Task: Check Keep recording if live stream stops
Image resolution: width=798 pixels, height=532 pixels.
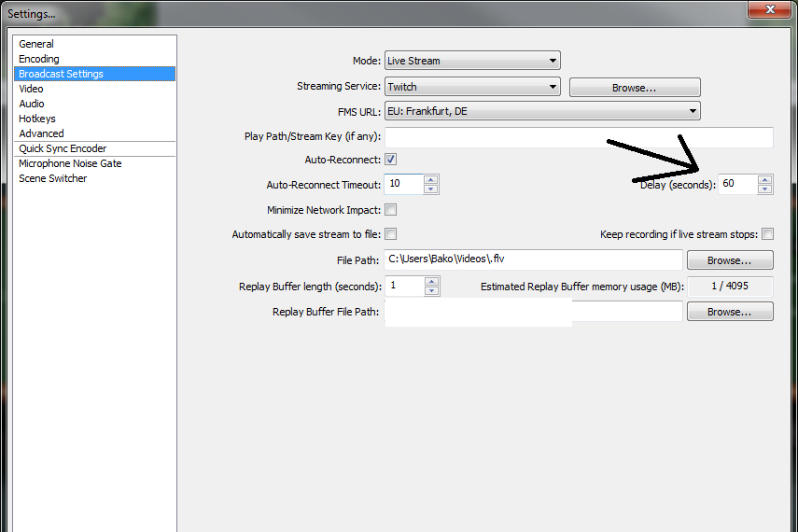Action: point(768,234)
